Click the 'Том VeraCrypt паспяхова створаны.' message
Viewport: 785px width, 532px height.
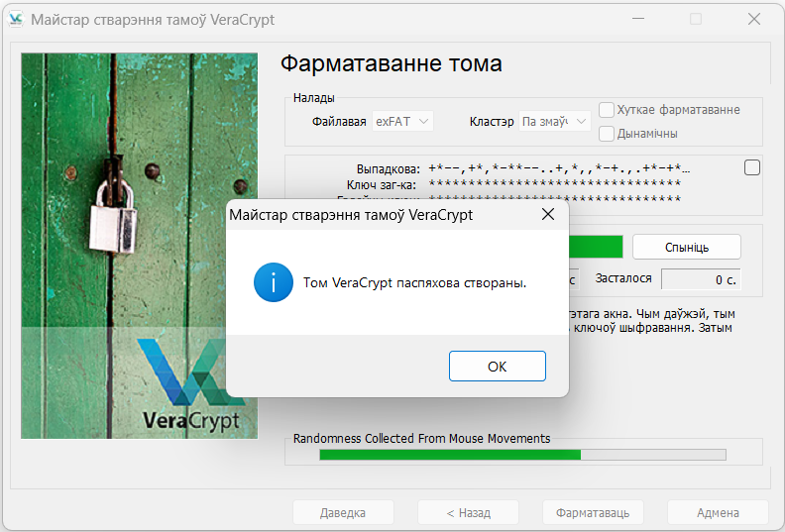coord(414,282)
